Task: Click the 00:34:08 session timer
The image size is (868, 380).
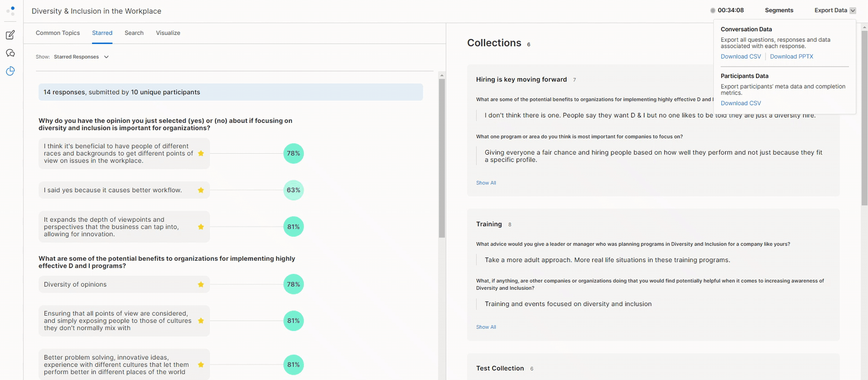Action: tap(731, 11)
